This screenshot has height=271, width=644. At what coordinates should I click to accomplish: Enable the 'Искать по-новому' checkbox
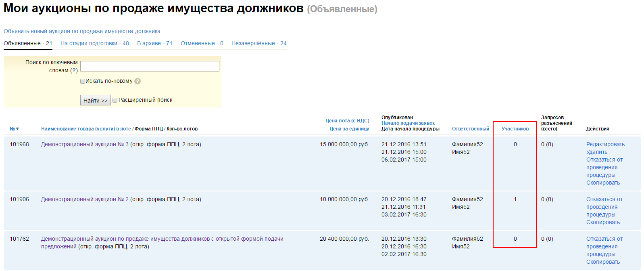point(83,81)
